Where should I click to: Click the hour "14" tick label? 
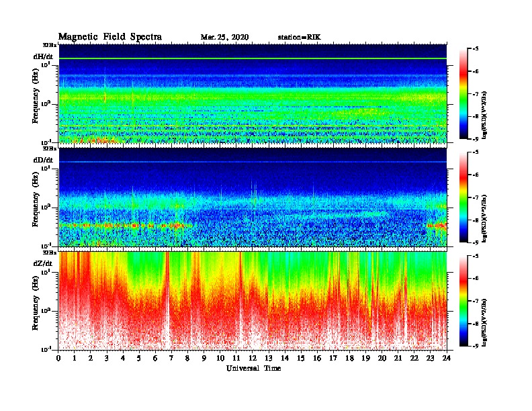(x=285, y=358)
